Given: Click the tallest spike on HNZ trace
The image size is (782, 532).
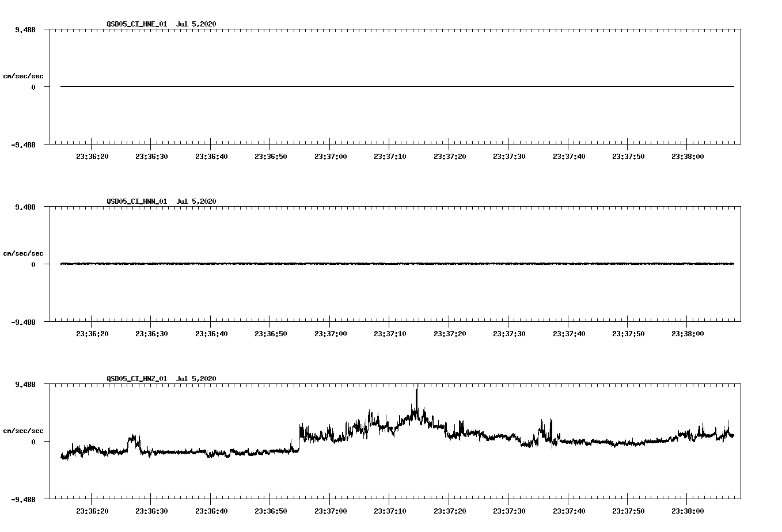Looking at the screenshot, I should [416, 397].
